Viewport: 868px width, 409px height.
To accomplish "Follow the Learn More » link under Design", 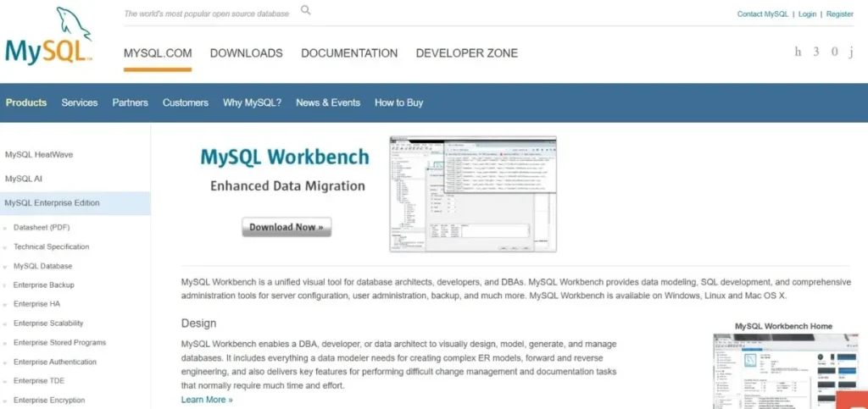I will (207, 400).
